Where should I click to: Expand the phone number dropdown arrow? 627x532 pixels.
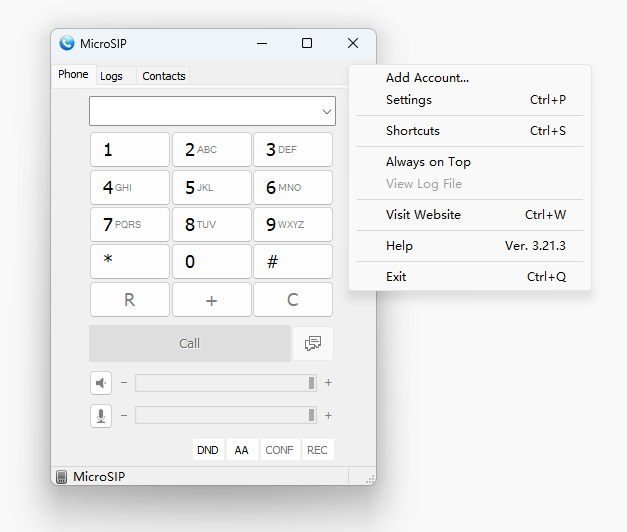(326, 112)
